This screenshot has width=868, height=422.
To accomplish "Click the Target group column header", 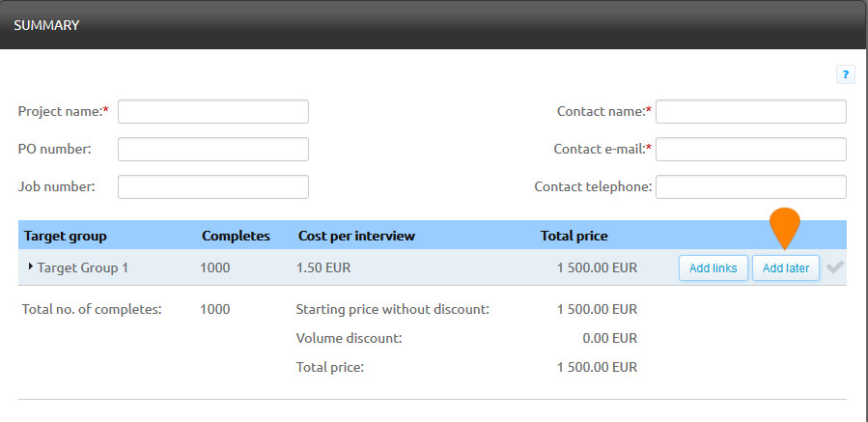I will click(x=65, y=236).
